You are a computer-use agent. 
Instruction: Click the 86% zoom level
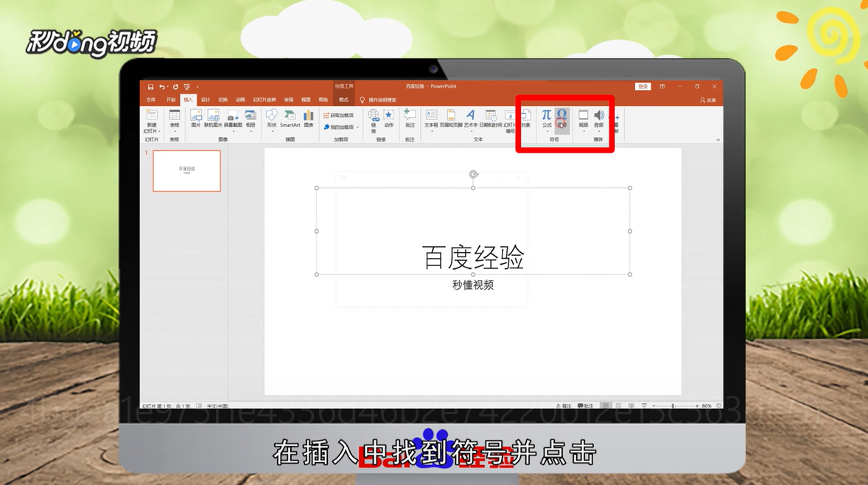click(707, 406)
